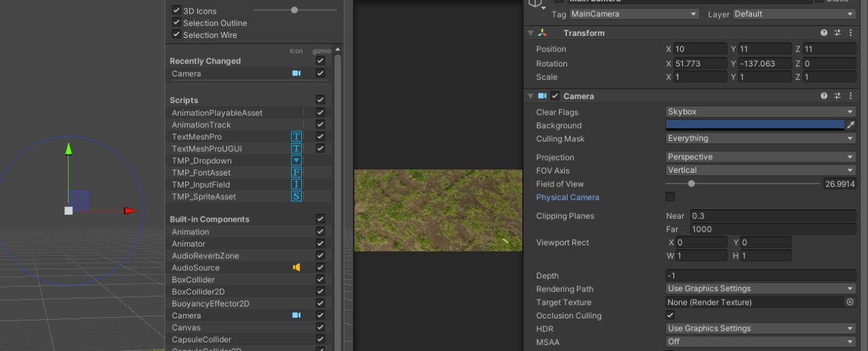Open Transform component help icon

click(x=824, y=33)
